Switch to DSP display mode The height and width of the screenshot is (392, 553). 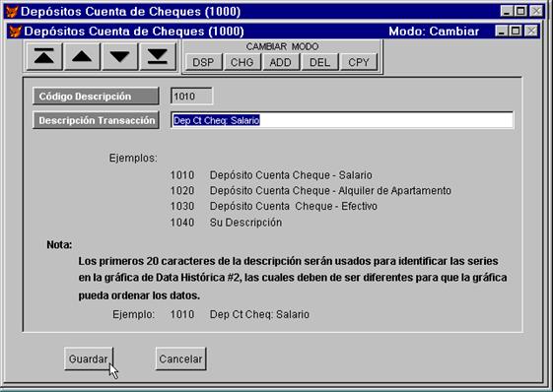(x=203, y=62)
